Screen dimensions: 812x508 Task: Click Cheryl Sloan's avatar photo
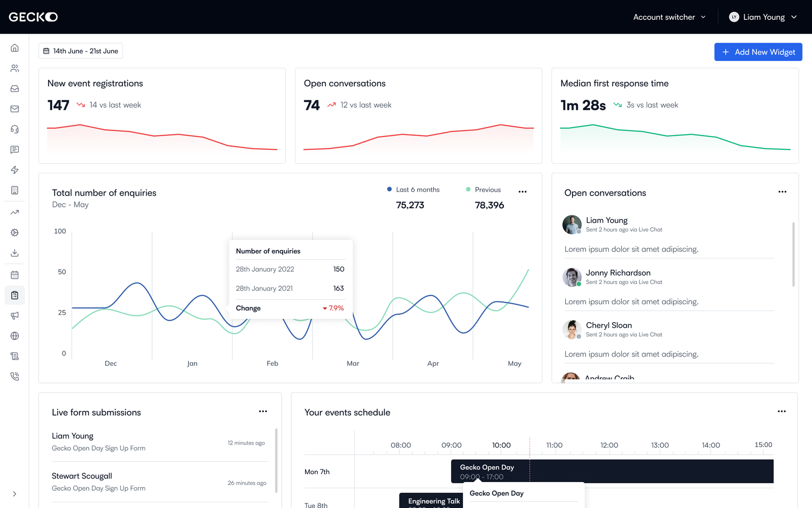(x=572, y=329)
